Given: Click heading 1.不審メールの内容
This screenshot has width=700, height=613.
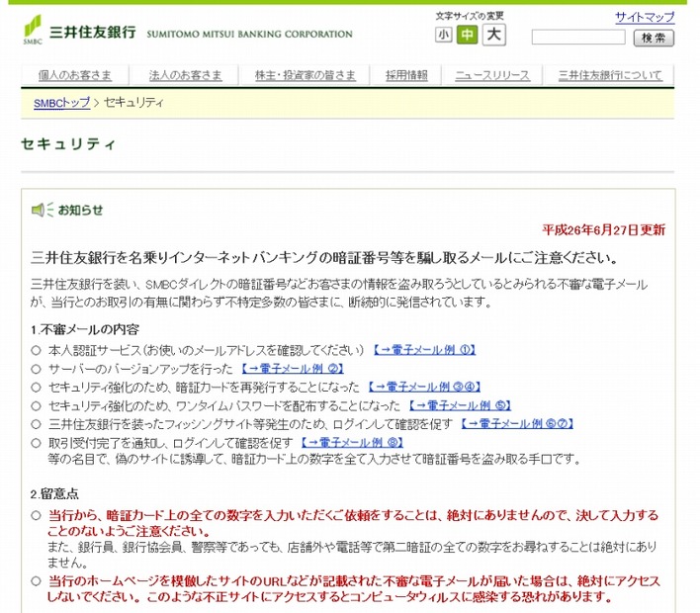Looking at the screenshot, I should point(85,329).
